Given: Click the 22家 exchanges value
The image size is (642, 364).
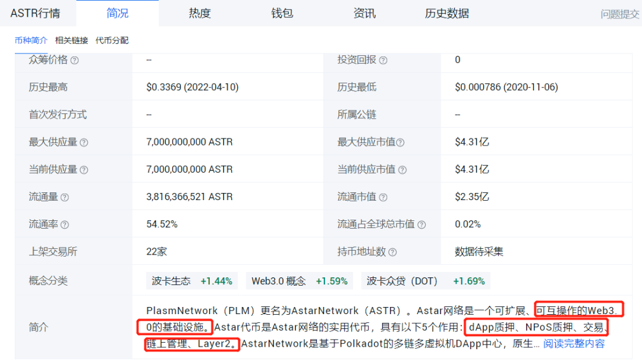Looking at the screenshot, I should tap(156, 252).
